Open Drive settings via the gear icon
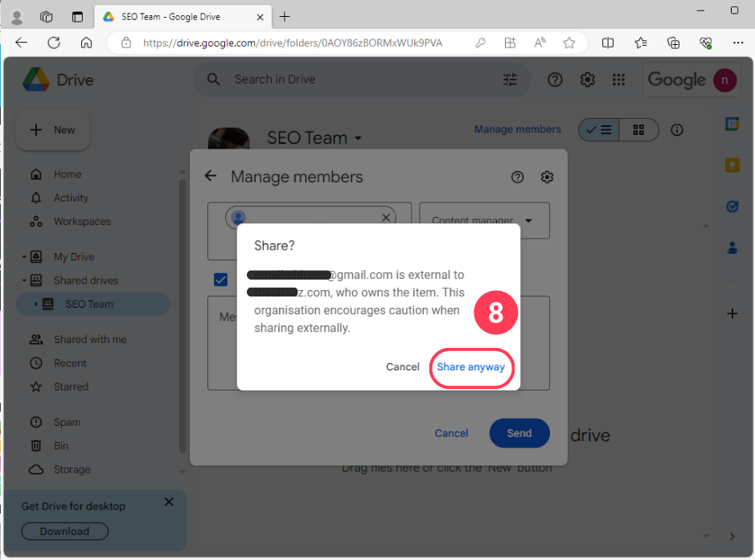 [x=587, y=80]
